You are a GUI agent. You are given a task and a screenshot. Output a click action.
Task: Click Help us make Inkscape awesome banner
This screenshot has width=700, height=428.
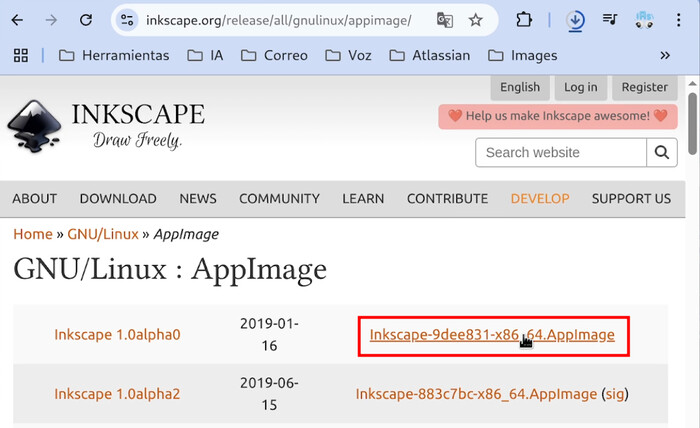click(558, 116)
